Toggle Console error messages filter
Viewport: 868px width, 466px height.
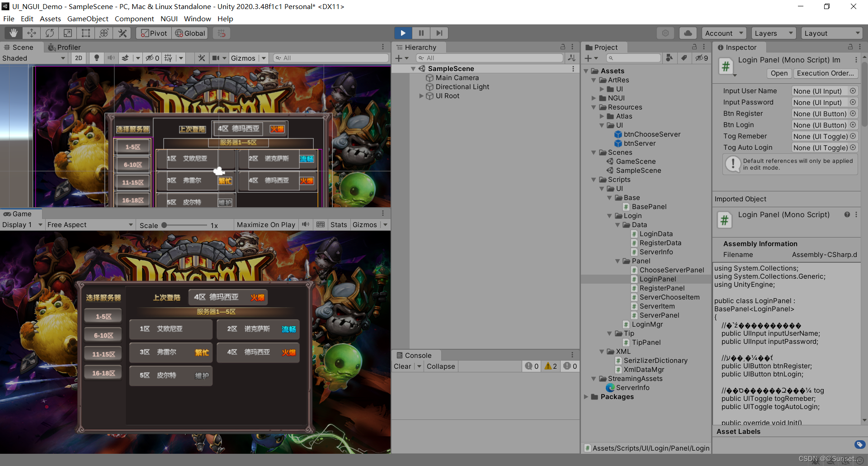[x=570, y=366]
